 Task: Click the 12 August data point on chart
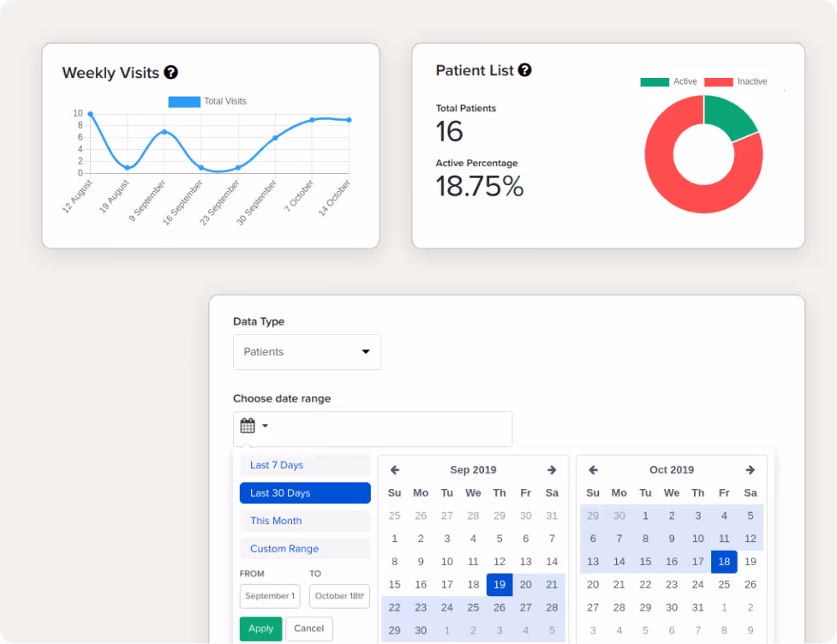click(x=90, y=114)
